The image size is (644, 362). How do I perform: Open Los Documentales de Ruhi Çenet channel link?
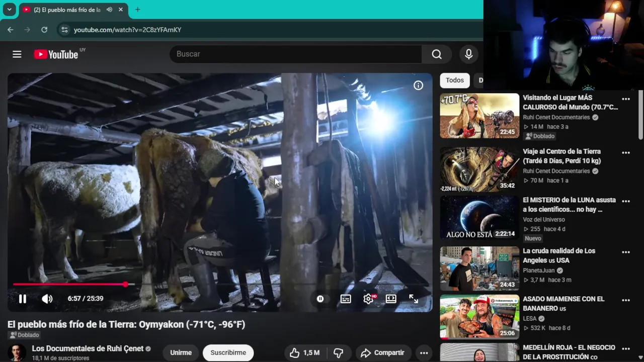click(x=88, y=348)
